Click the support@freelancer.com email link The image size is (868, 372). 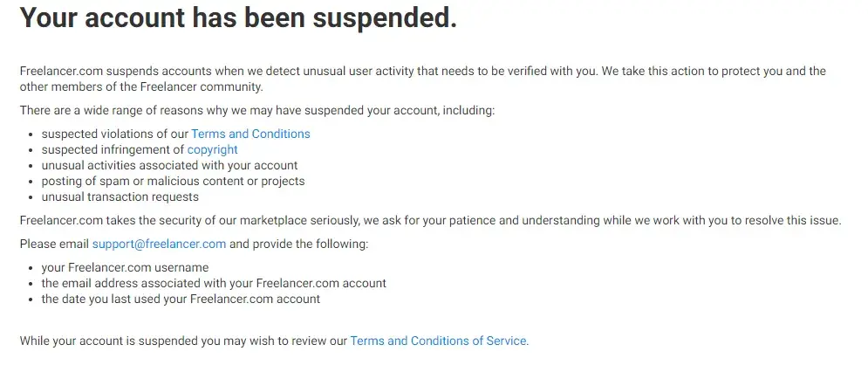point(159,244)
